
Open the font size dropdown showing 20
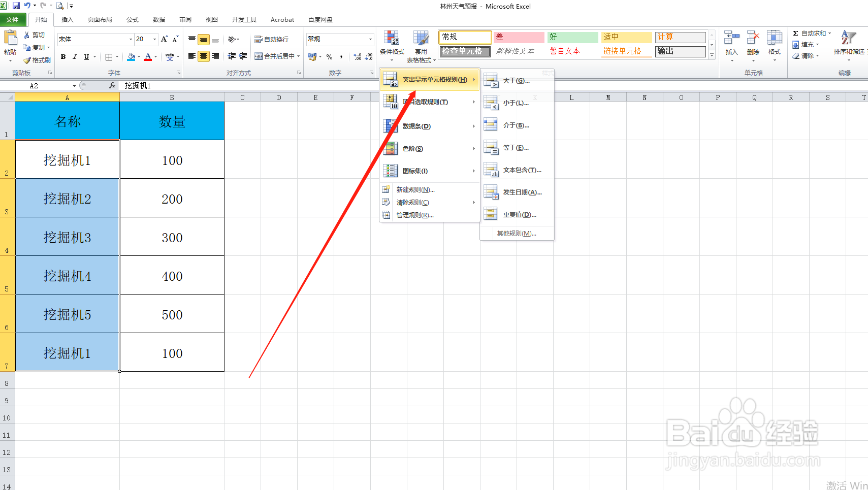[154, 39]
